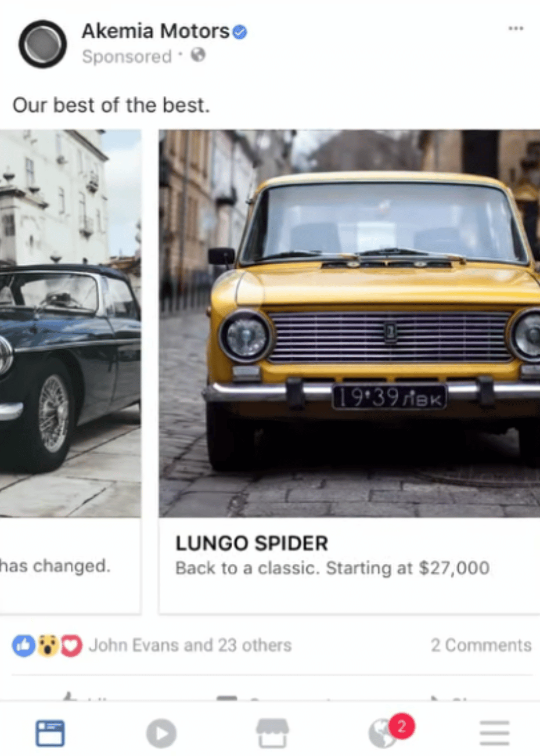Click the blue Like reaction icon
The height and width of the screenshot is (756, 540).
[24, 645]
